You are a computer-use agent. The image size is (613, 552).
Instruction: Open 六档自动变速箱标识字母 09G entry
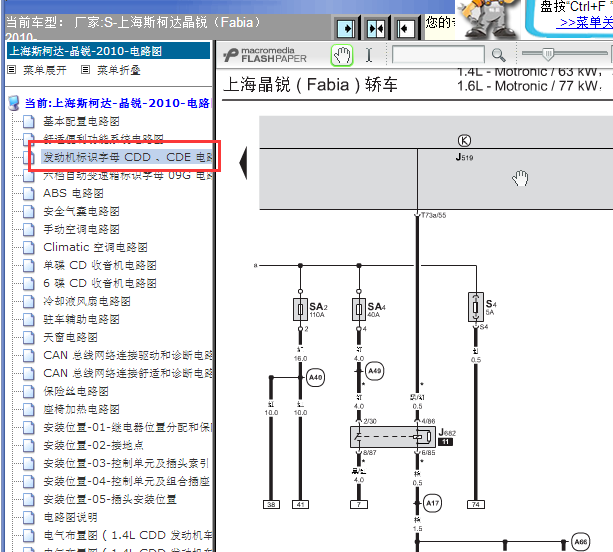click(127, 176)
